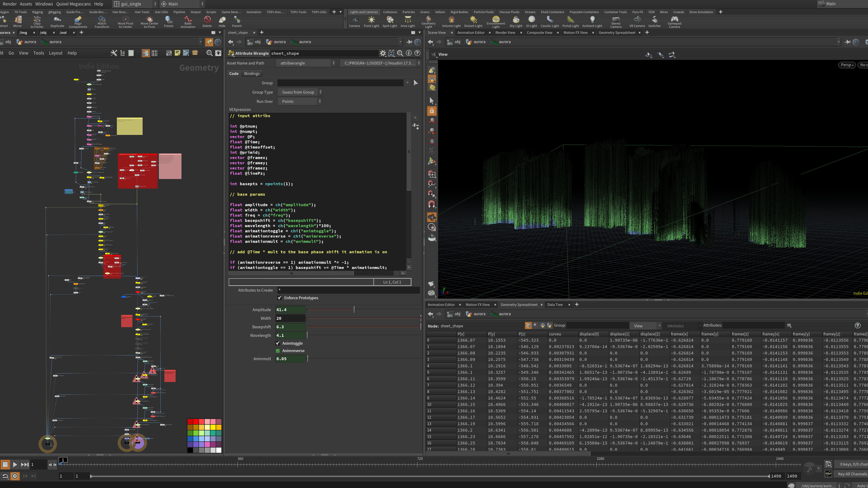The height and width of the screenshot is (488, 868).
Task: Click the node info icon in parameter header
Action: pyautogui.click(x=409, y=53)
